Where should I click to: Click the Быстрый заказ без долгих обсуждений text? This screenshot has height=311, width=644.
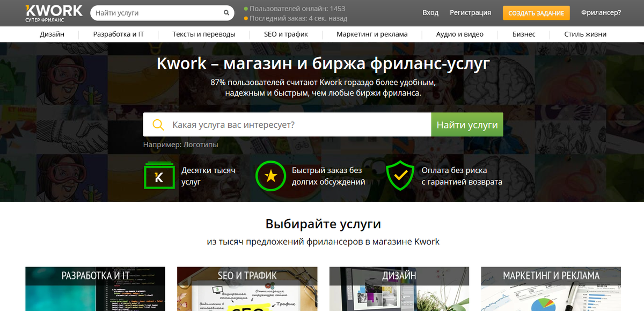[328, 176]
